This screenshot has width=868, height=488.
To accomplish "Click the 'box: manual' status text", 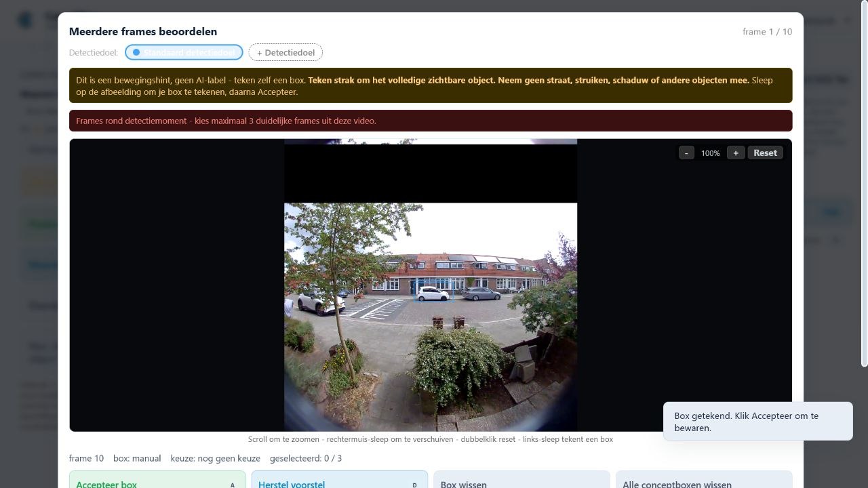I will [x=137, y=458].
